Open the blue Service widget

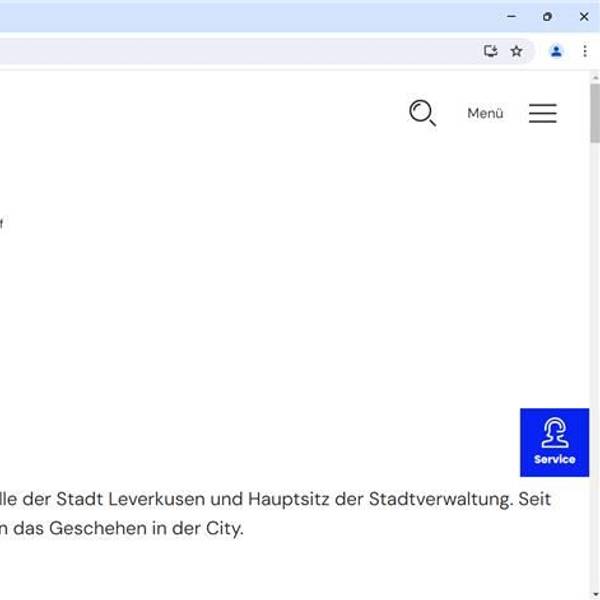pyautogui.click(x=554, y=442)
